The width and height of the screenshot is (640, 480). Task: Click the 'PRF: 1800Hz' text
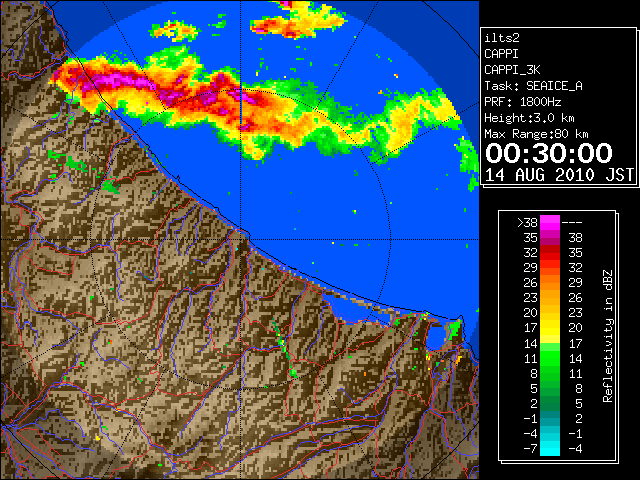pos(523,102)
